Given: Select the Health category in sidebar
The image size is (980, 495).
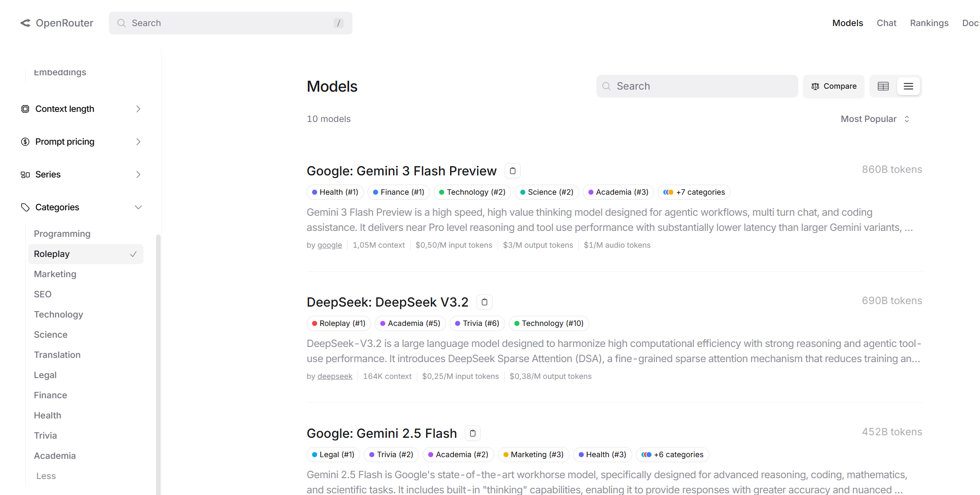Looking at the screenshot, I should [x=48, y=416].
